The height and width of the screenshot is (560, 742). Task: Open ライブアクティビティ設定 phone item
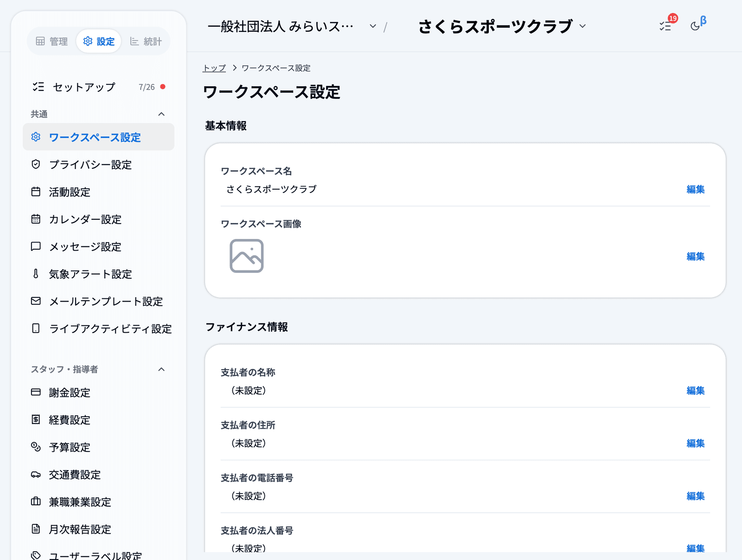[98, 329]
